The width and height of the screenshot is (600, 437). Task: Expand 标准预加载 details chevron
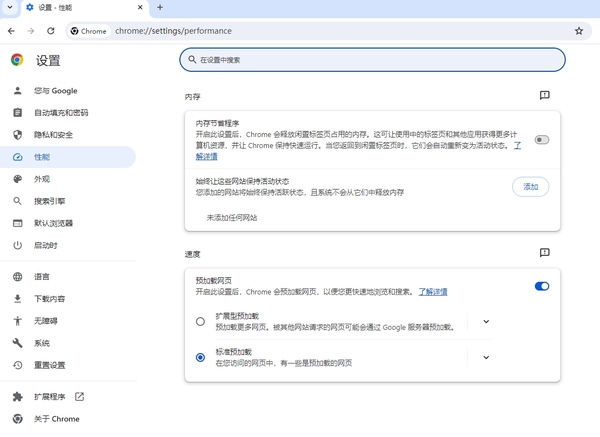[x=486, y=357]
